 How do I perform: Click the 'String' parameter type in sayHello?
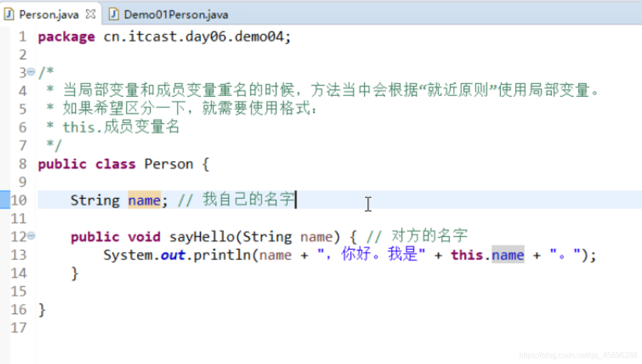click(267, 237)
